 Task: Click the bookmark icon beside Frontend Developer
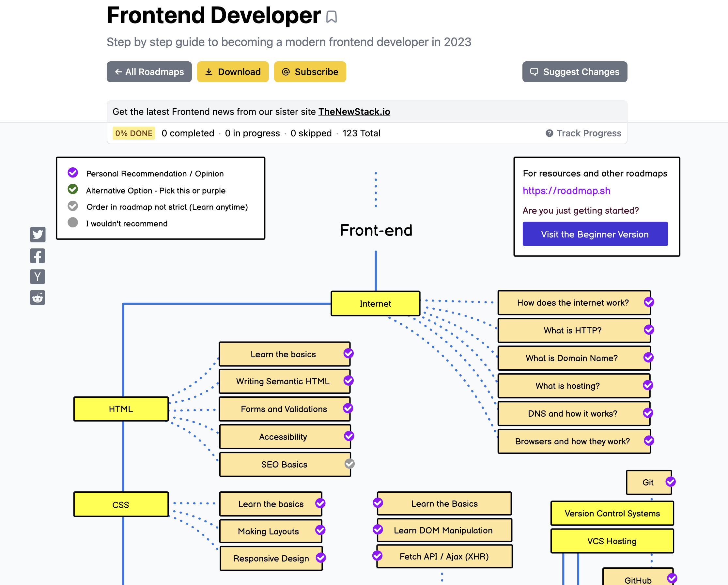(331, 17)
